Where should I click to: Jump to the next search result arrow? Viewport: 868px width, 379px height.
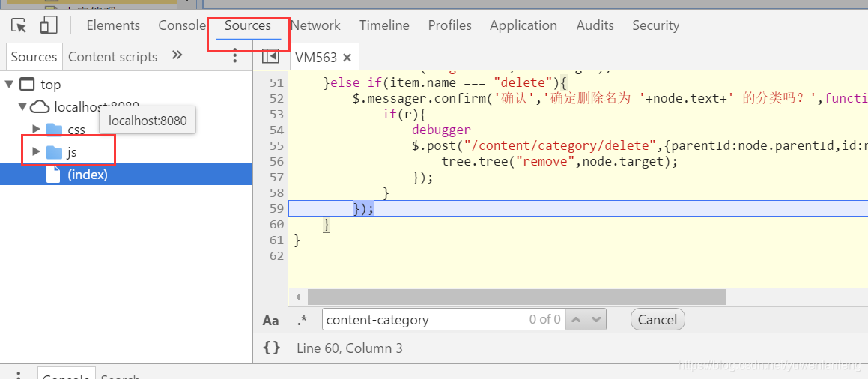tap(595, 319)
